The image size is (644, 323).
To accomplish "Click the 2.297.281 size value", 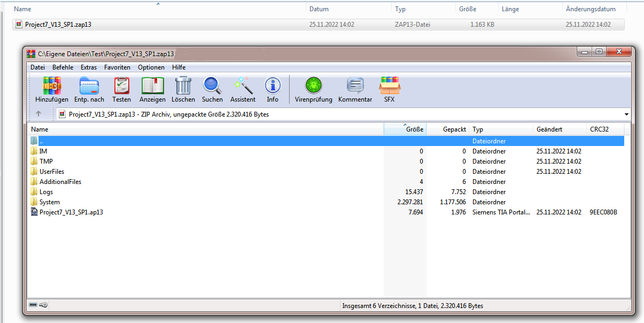I will click(410, 202).
